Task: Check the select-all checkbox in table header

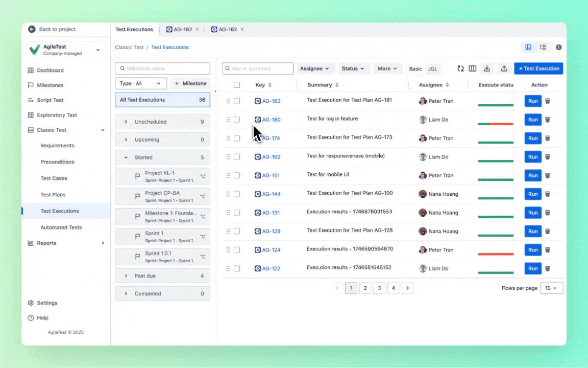Action: 237,85
